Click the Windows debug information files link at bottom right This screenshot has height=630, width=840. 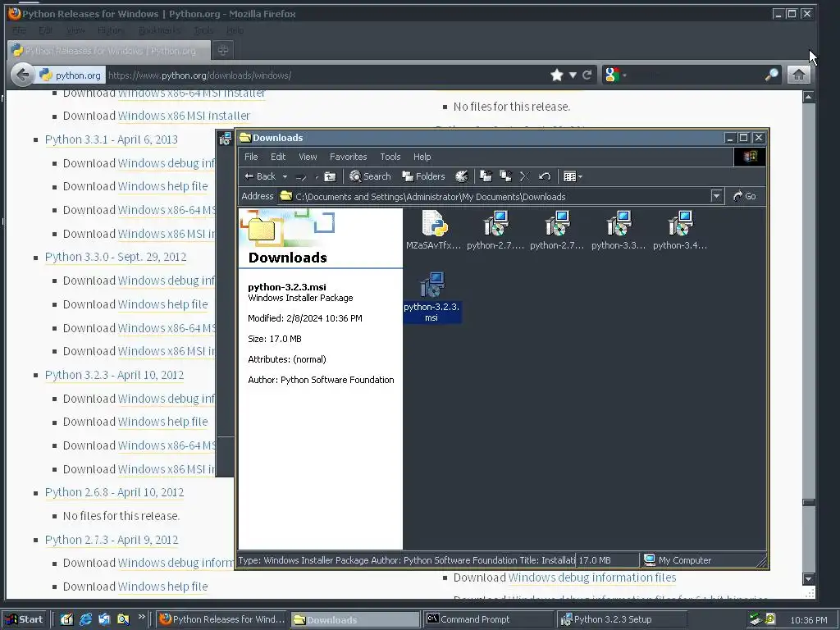(592, 577)
